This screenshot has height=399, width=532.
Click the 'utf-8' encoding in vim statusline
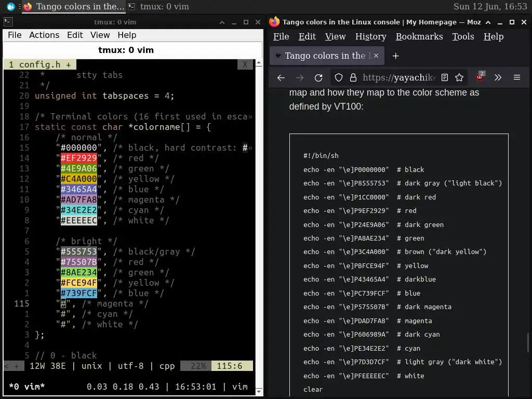130,366
